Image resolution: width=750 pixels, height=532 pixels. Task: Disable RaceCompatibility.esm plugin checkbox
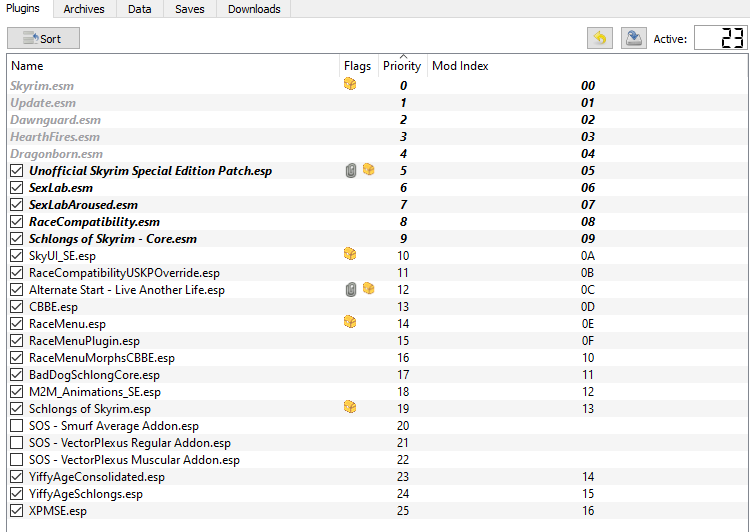[x=17, y=222]
